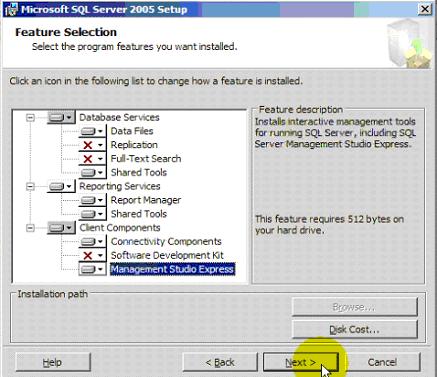The height and width of the screenshot is (377, 437).
Task: Cancel the SQL Server setup
Action: (x=382, y=362)
